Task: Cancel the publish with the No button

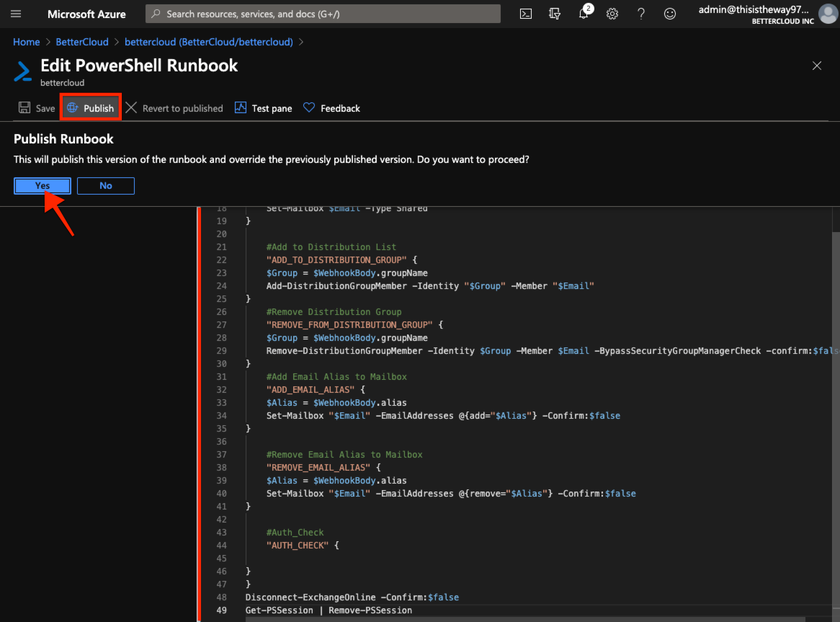Action: 105,185
